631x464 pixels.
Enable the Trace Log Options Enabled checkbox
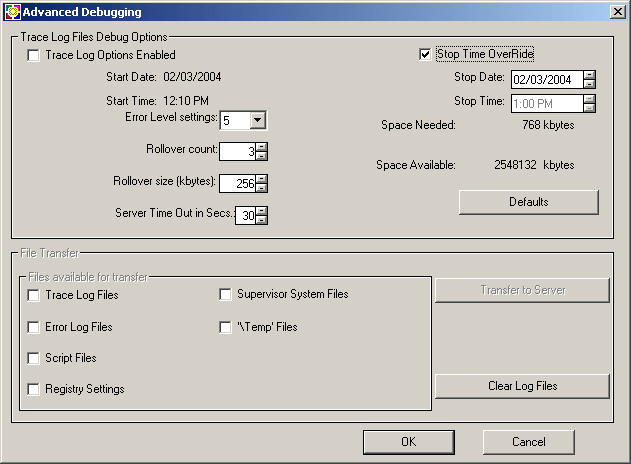click(x=33, y=55)
